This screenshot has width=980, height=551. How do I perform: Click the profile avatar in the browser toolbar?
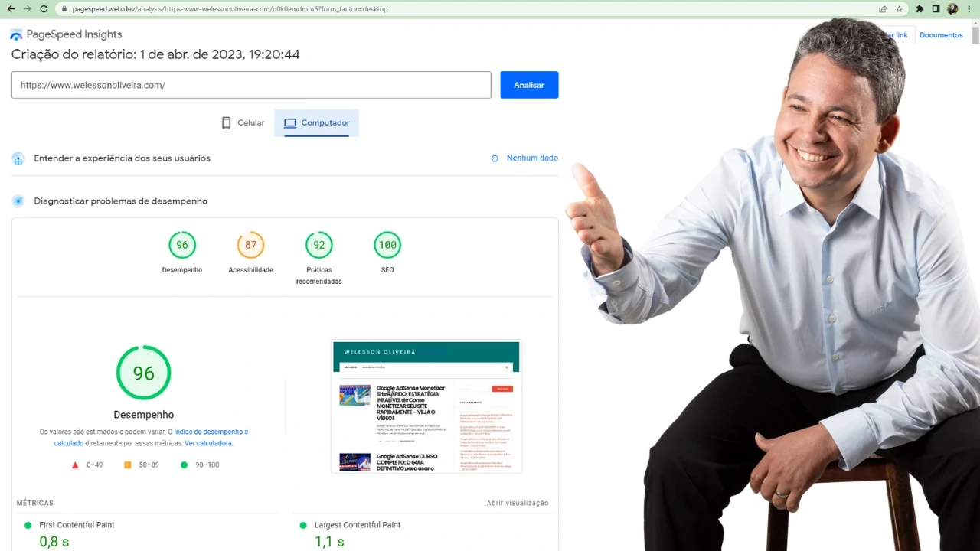(x=952, y=9)
